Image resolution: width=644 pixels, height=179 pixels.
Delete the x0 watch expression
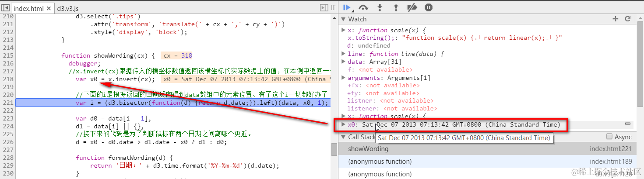point(627,124)
